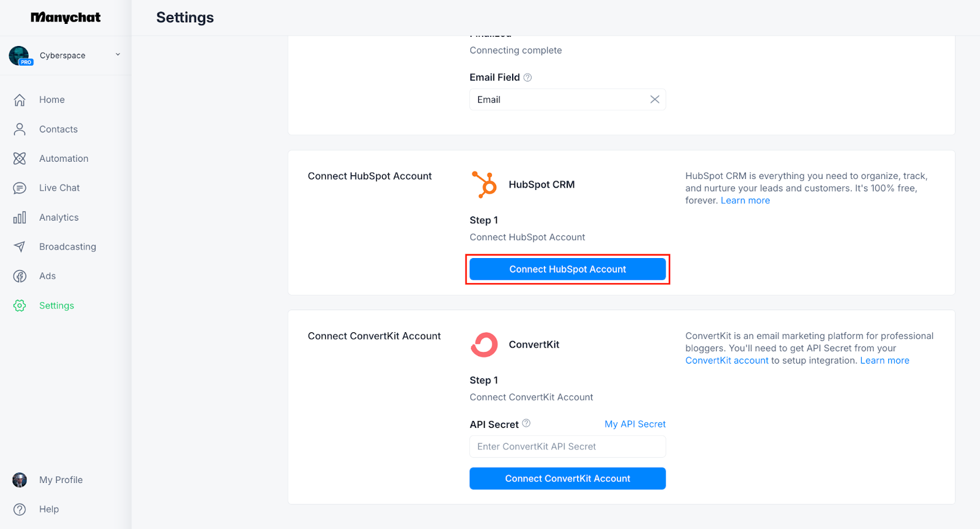Click the Automation icon in sidebar
Viewport: 980px width, 529px height.
20,159
